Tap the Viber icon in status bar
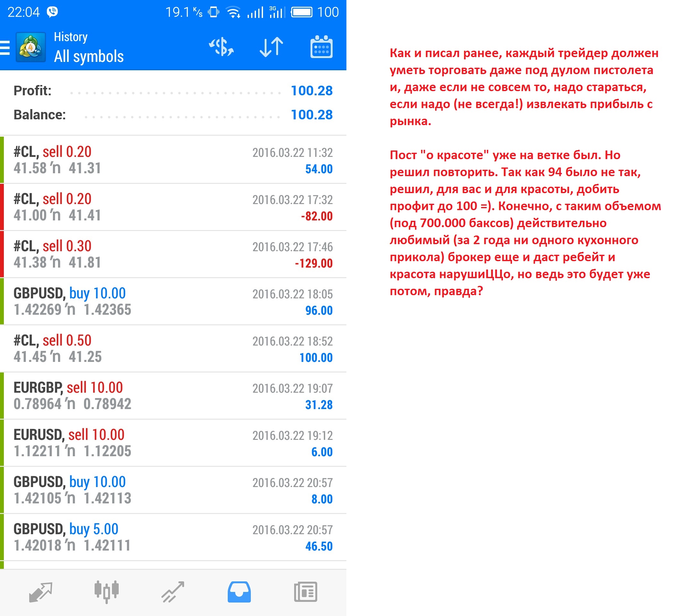This screenshot has width=680, height=616. (52, 12)
